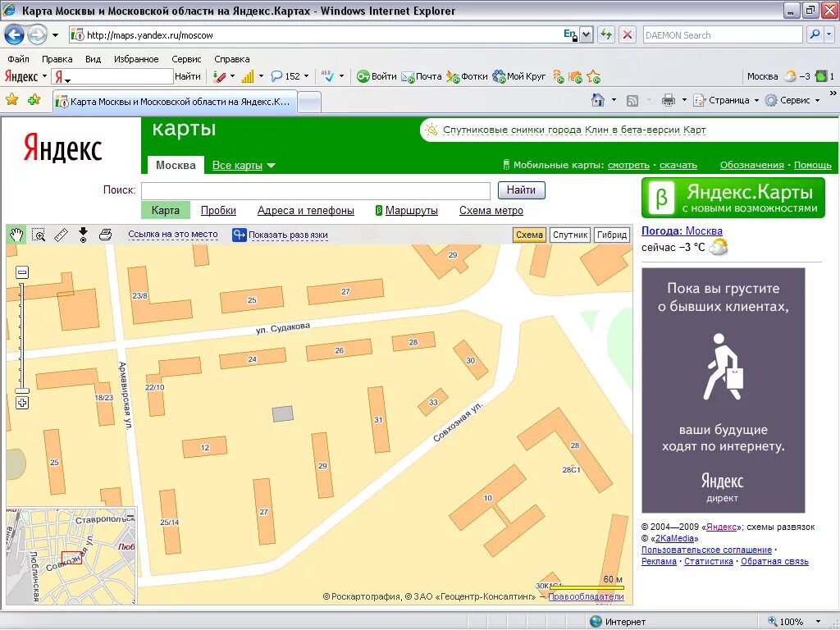Open Почта mail in Yandex toolbar
Viewport: 840px width, 630px height.
click(422, 76)
